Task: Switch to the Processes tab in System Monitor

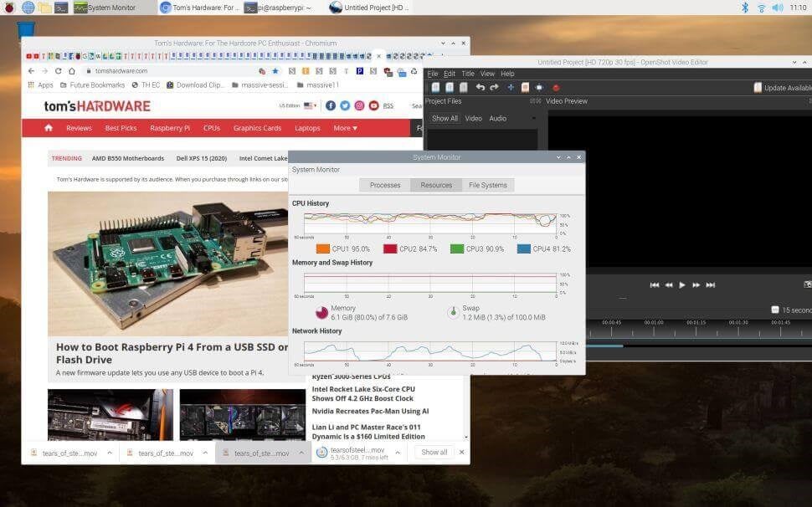Action: (385, 185)
